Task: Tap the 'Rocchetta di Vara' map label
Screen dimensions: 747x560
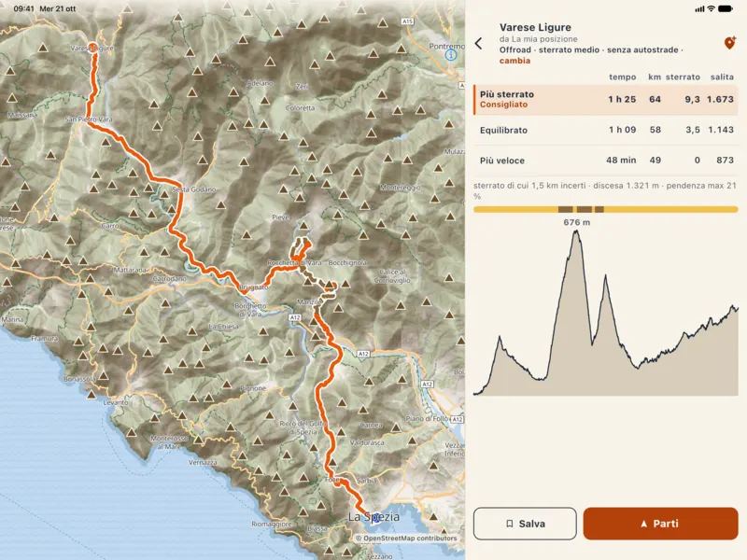Action: (x=294, y=263)
